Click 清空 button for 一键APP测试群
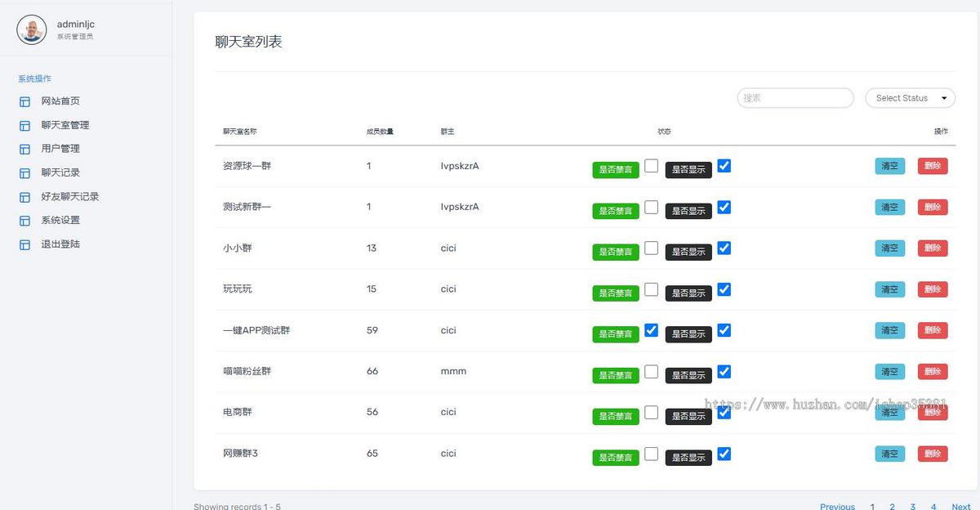This screenshot has width=980, height=510. coord(889,330)
